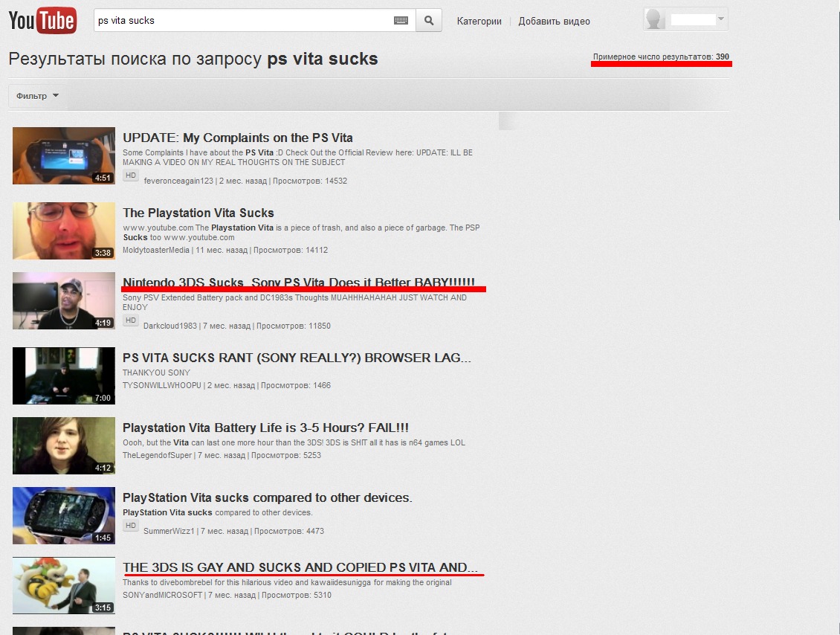The width and height of the screenshot is (840, 635).
Task: Open 'UPDATE: My Complaints on the PS Vita' title
Action: click(237, 138)
